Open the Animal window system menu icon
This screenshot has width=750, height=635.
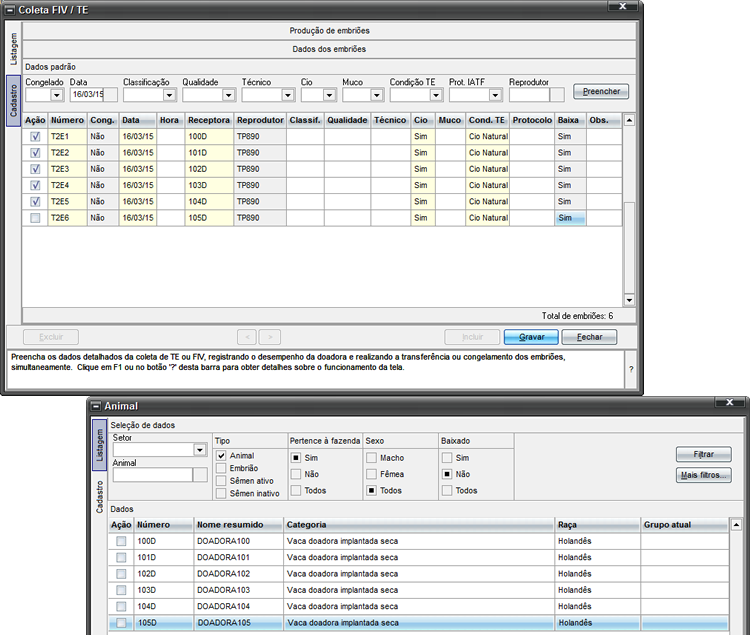pyautogui.click(x=96, y=406)
